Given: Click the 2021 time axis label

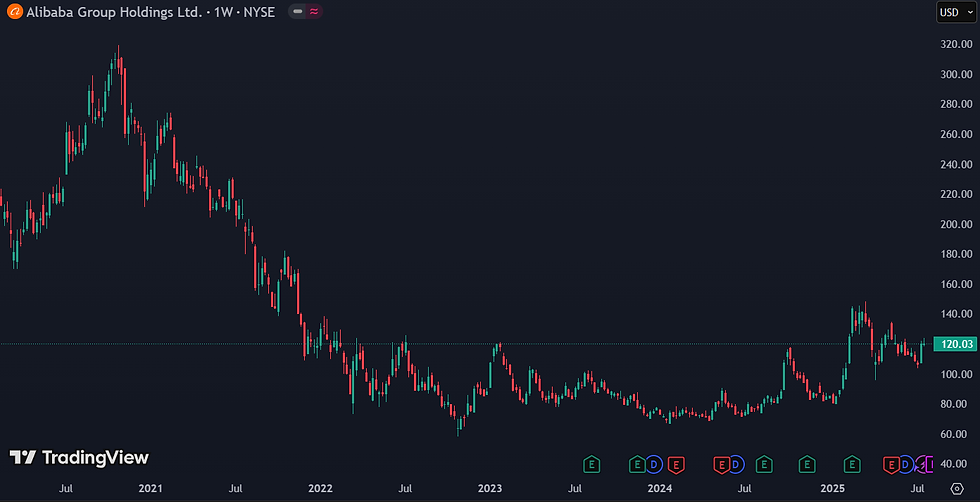Looking at the screenshot, I should (150, 488).
